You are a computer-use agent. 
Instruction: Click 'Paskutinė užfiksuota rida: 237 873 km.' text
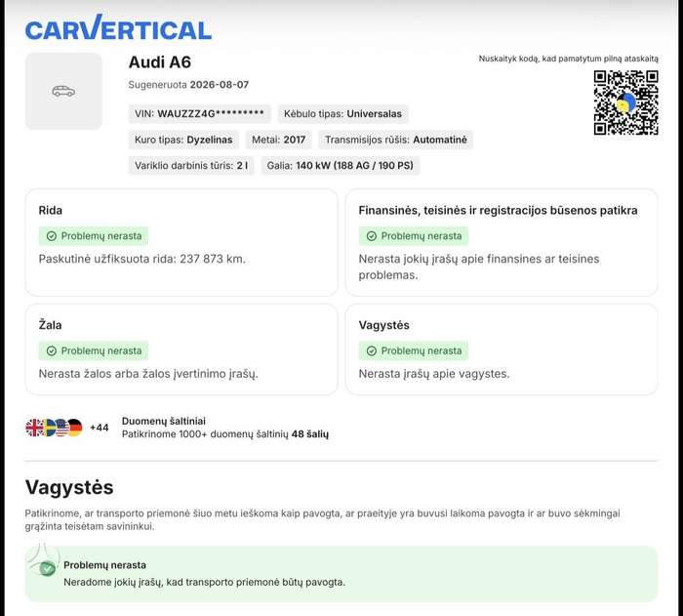(142, 259)
